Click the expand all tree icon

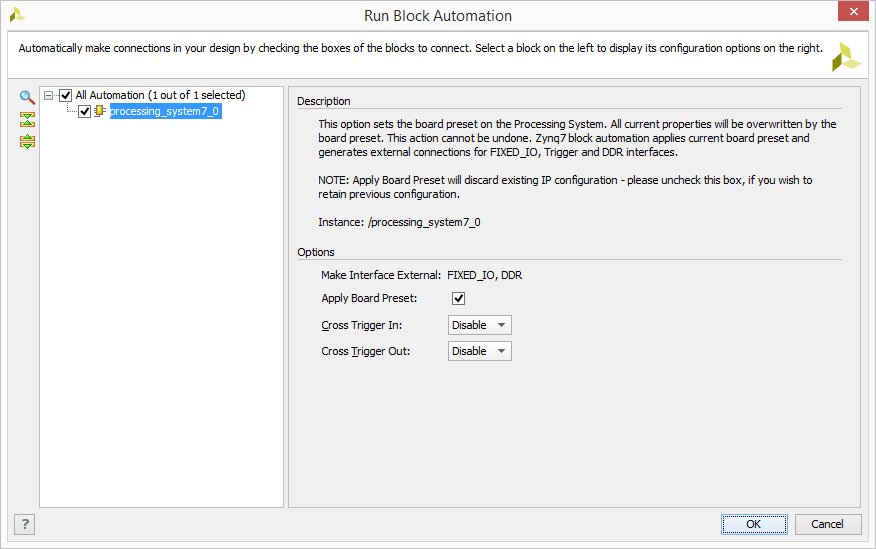(x=27, y=141)
